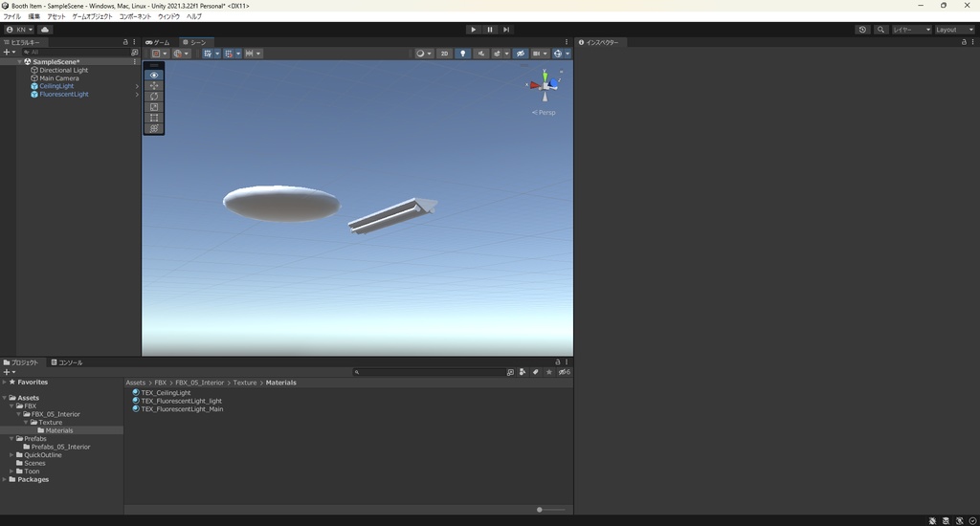Open handle rotation global/local dropdown
The image size is (980, 526).
(181, 54)
